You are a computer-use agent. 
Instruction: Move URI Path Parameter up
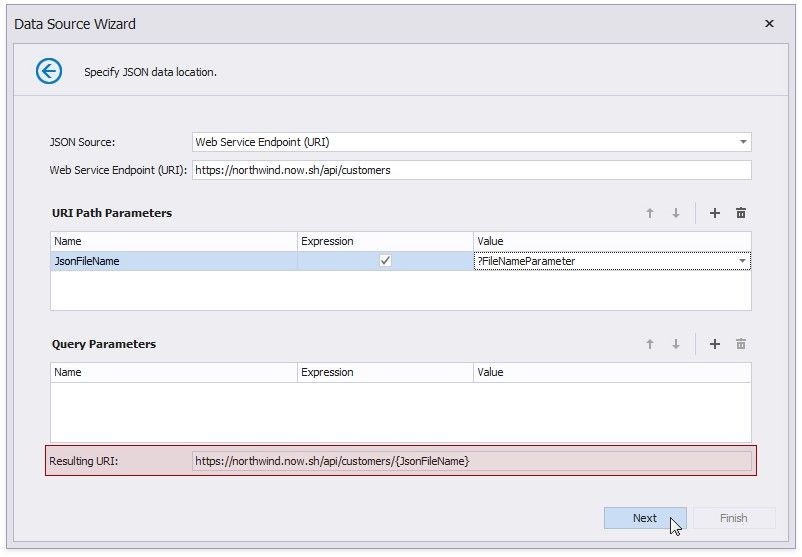(650, 213)
